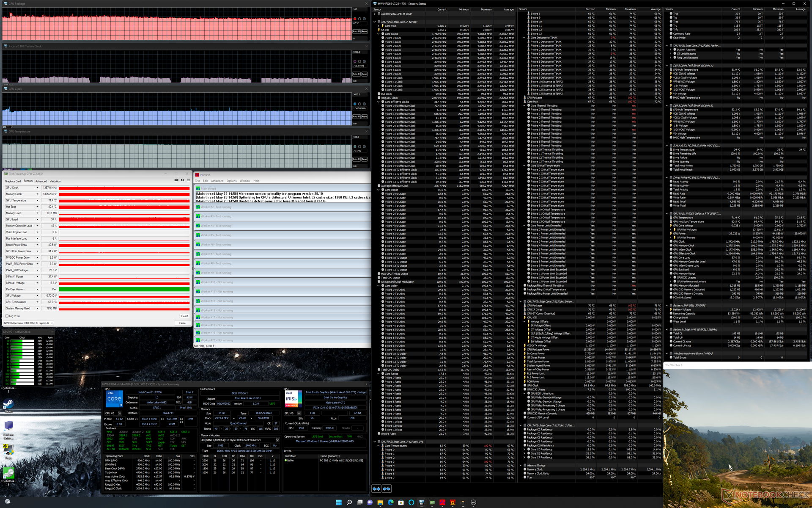
Task: Open GPU Clock sensor dropdown
Action: tap(37, 188)
